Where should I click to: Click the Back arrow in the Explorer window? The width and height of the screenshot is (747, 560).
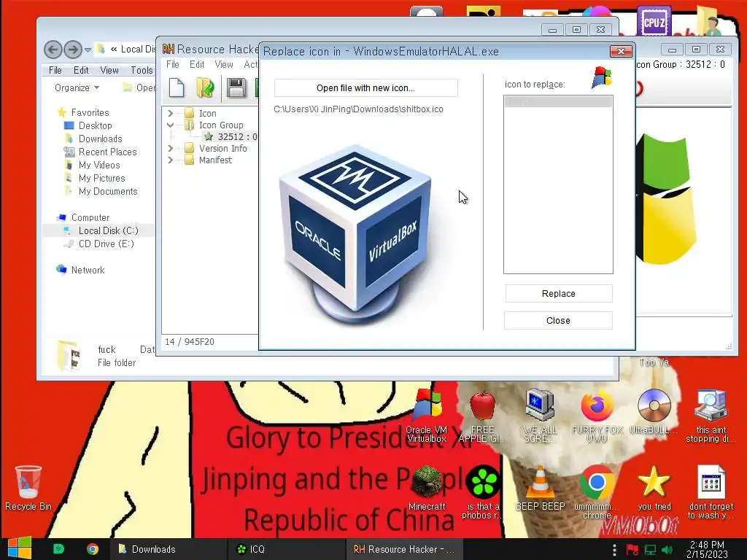[x=53, y=49]
